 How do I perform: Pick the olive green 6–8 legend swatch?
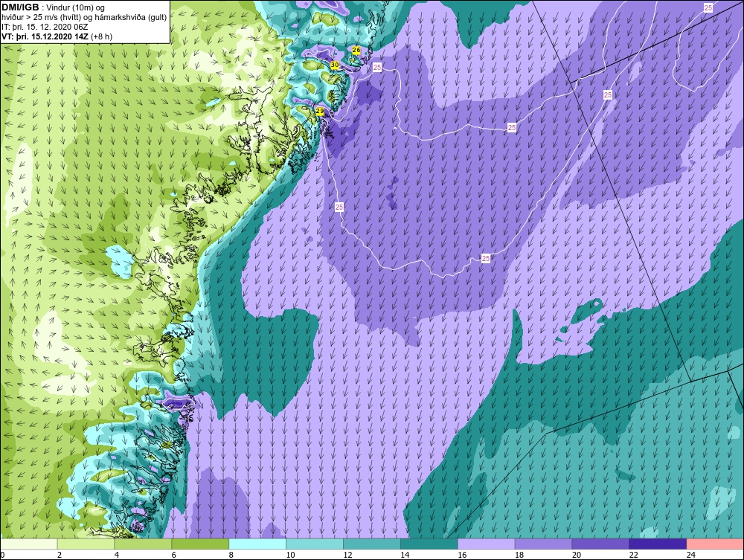(200, 544)
